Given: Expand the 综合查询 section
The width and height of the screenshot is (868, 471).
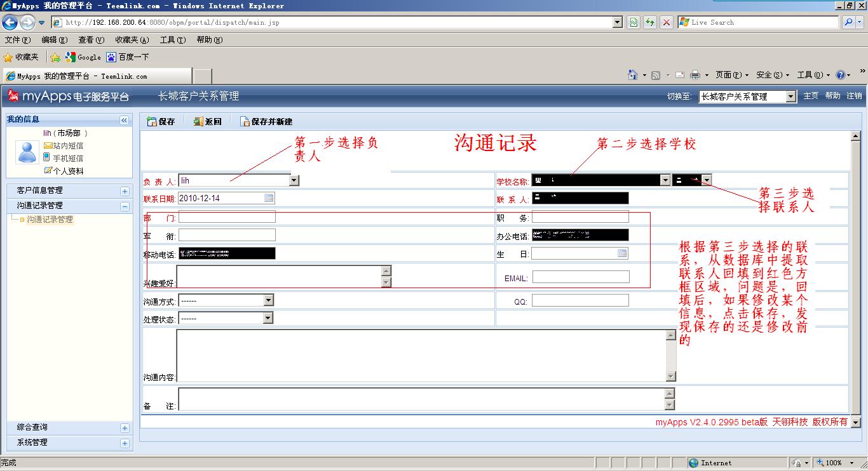Looking at the screenshot, I should coord(125,428).
